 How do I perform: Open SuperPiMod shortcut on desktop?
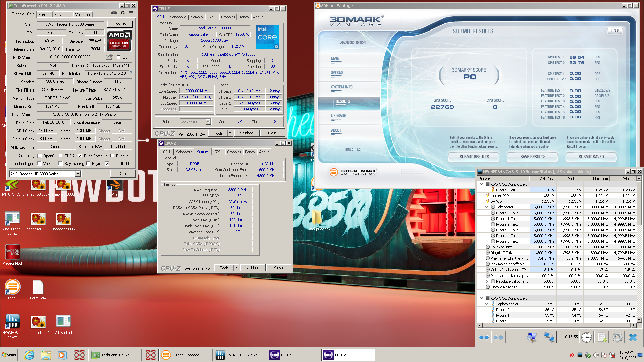point(12,223)
